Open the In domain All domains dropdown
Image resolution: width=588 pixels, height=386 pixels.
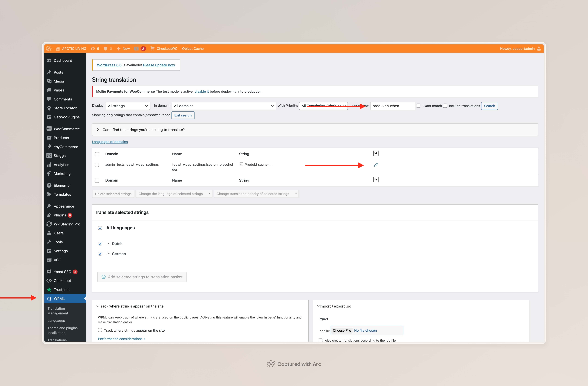[x=224, y=106]
